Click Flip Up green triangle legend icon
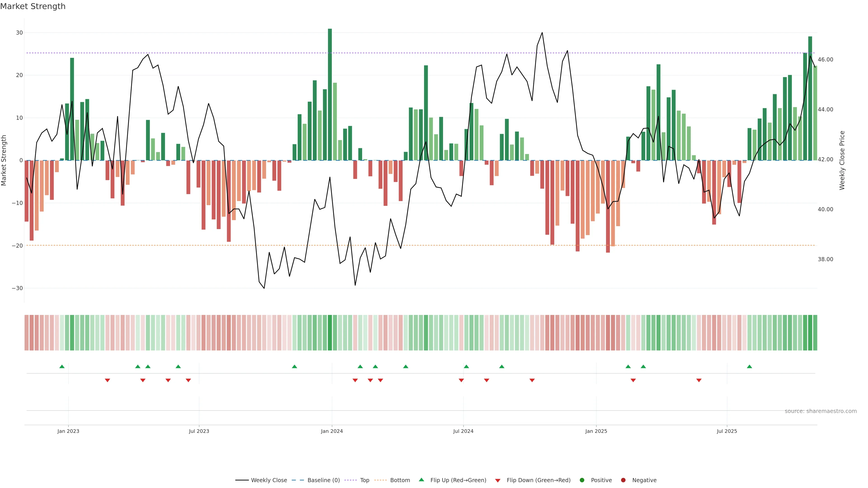 point(421,480)
